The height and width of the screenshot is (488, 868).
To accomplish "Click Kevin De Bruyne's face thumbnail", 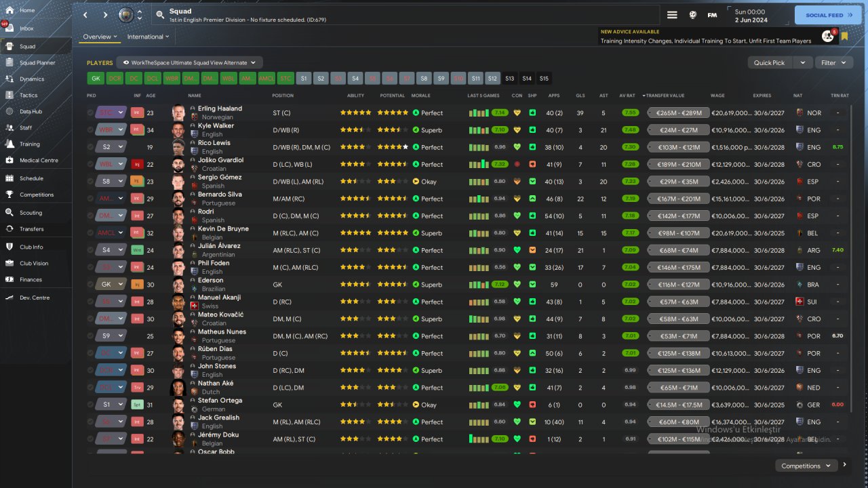I will [x=178, y=233].
